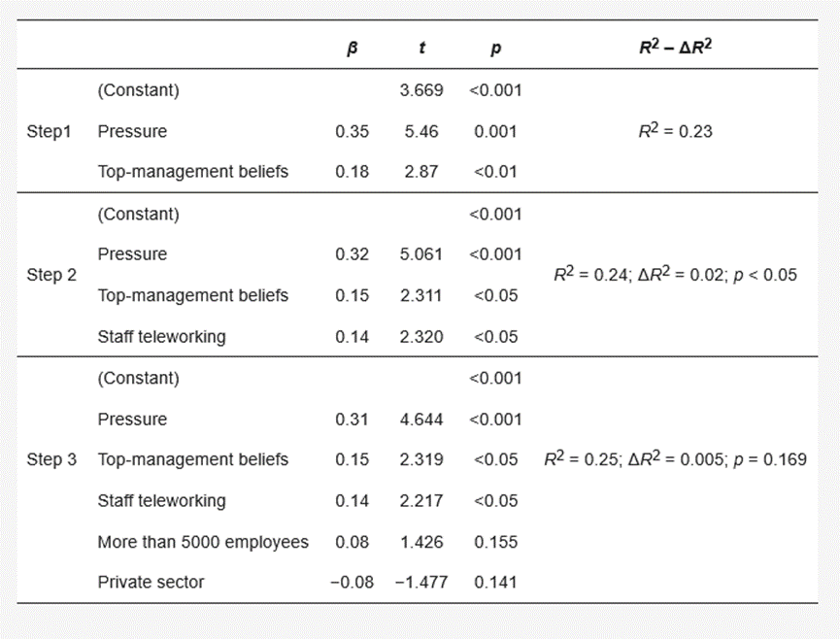Click the t value 5.46

[421, 131]
